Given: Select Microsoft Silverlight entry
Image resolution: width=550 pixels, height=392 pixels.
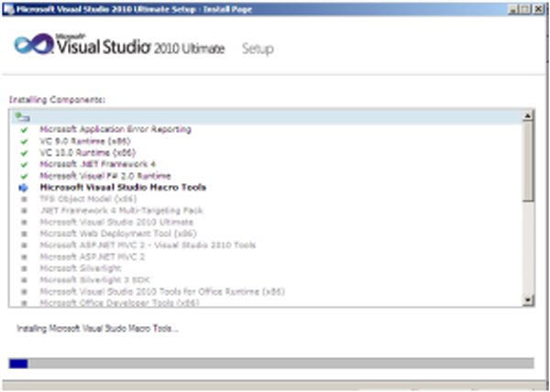Looking at the screenshot, I should 81,268.
